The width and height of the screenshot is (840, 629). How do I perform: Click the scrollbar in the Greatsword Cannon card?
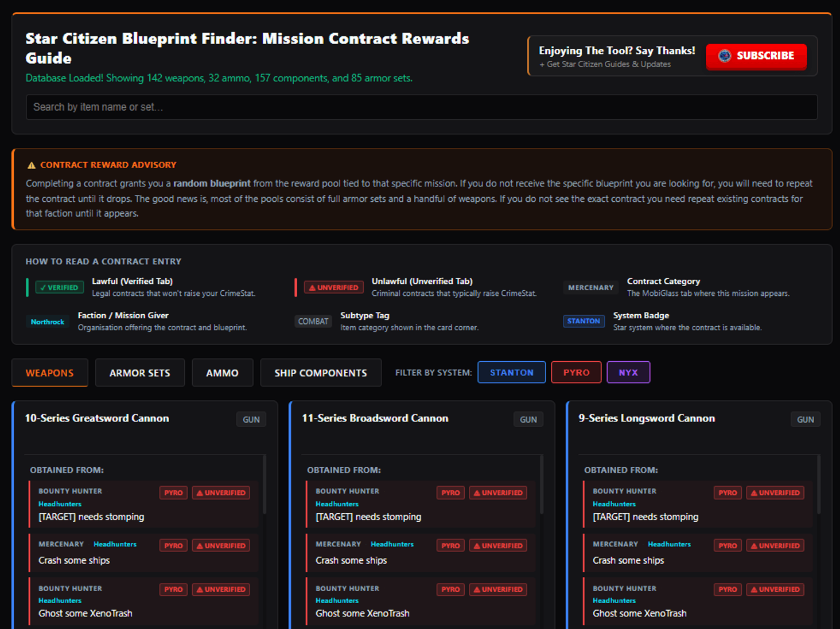click(265, 485)
